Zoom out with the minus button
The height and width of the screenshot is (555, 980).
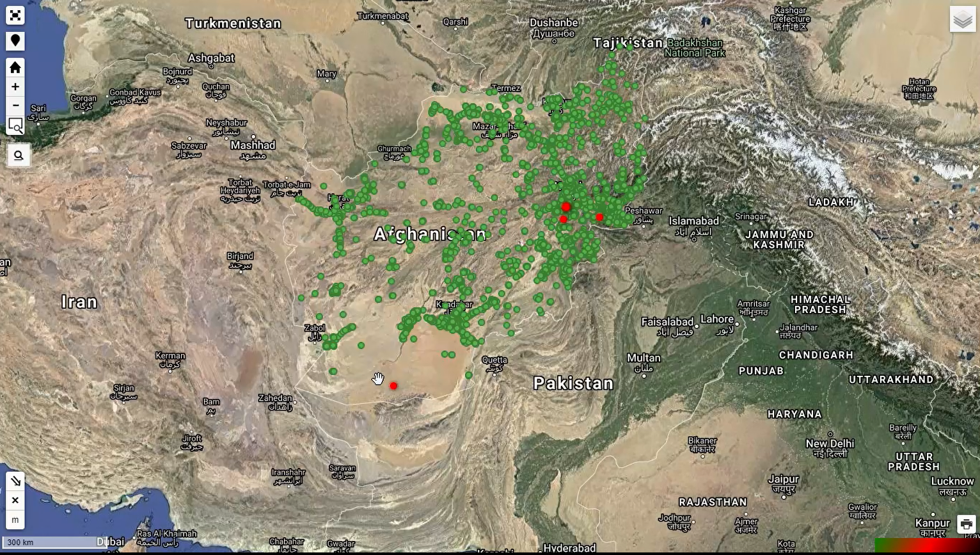point(15,106)
